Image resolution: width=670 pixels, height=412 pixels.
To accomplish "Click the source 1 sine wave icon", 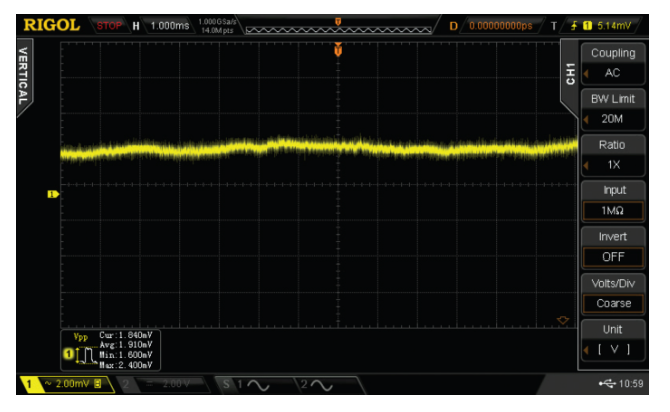I will click(258, 385).
